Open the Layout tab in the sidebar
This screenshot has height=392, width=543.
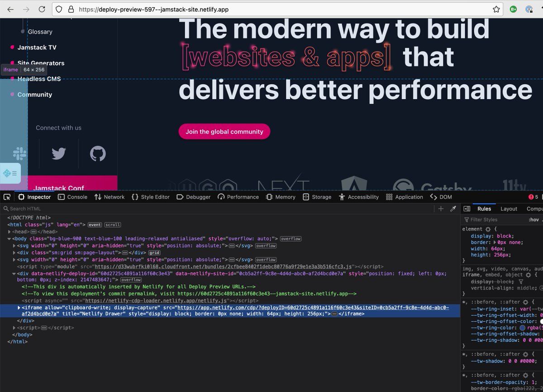509,209
